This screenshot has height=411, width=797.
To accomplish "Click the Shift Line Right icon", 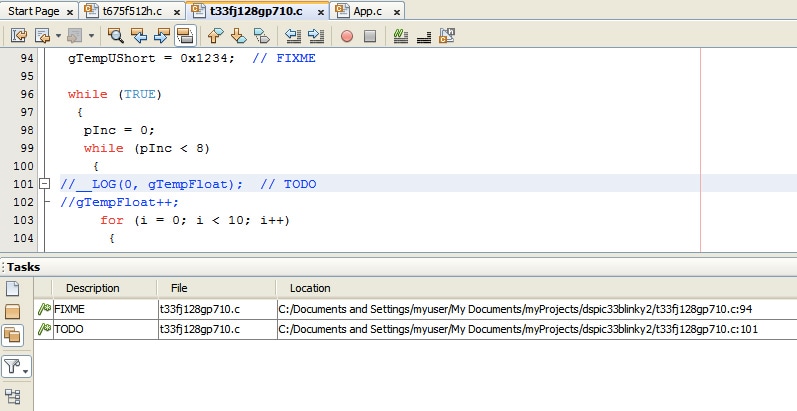I will pos(316,36).
